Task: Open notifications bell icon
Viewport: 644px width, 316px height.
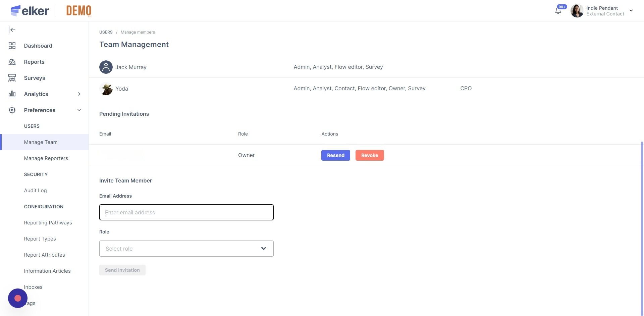Action: (x=558, y=11)
